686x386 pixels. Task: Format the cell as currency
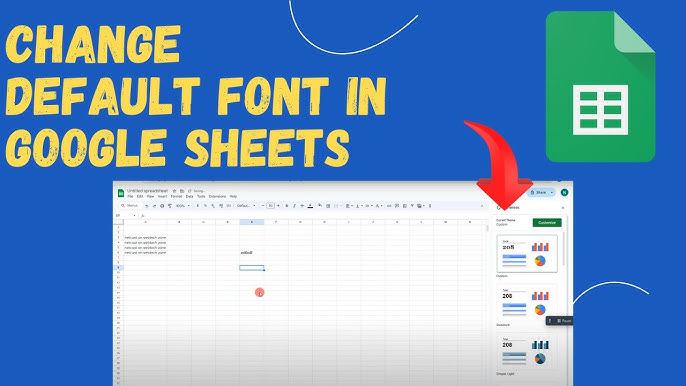click(198, 206)
